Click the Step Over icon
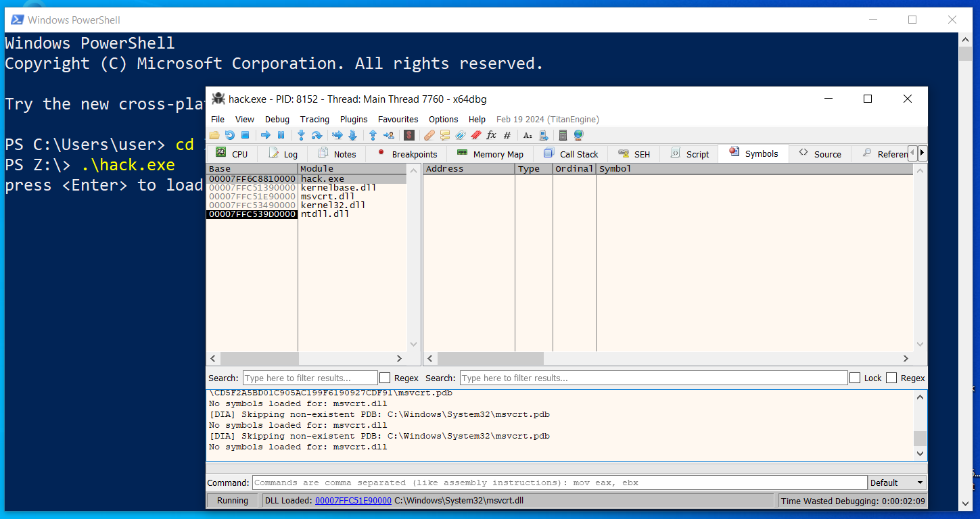Screen dimensions: 980x519 coord(317,135)
